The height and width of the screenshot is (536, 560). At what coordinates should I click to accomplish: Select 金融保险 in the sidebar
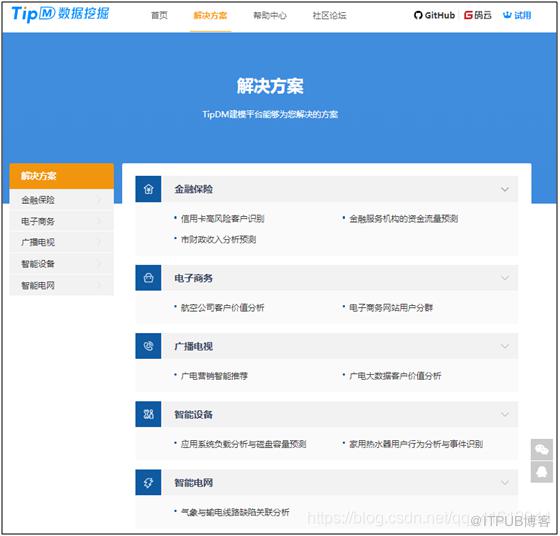(61, 200)
